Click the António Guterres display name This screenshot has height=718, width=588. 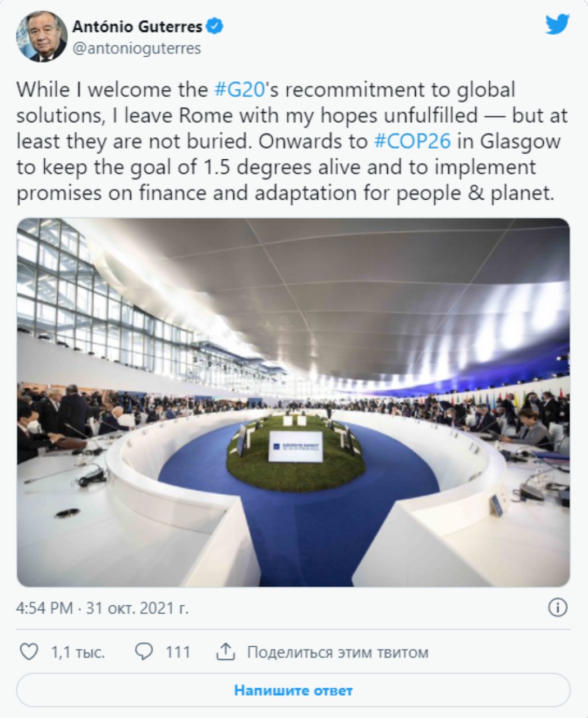tap(137, 26)
